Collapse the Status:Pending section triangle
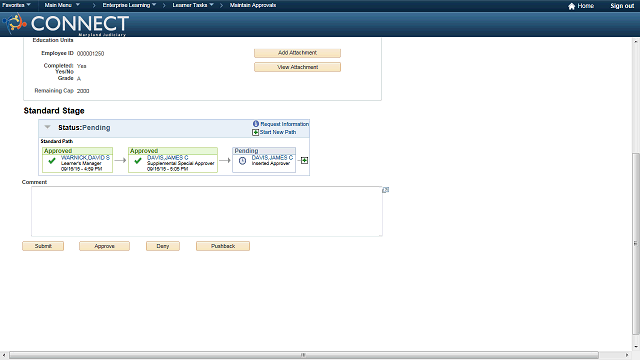This screenshot has width=640, height=360. (x=48, y=127)
